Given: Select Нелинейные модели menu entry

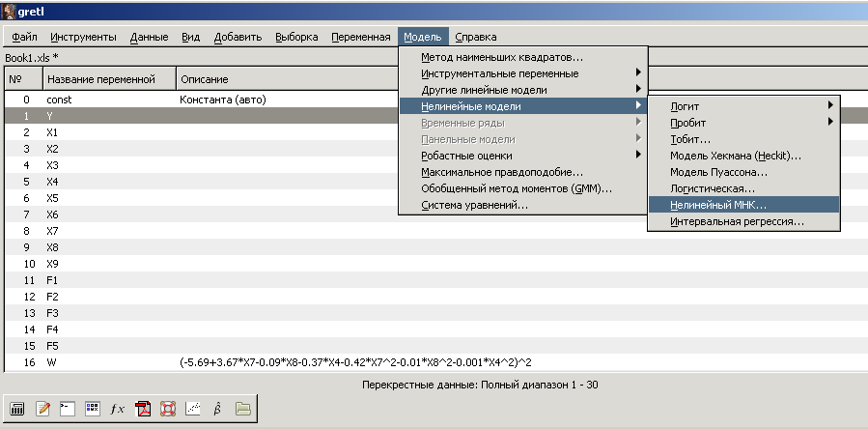Looking at the screenshot, I should (522, 106).
